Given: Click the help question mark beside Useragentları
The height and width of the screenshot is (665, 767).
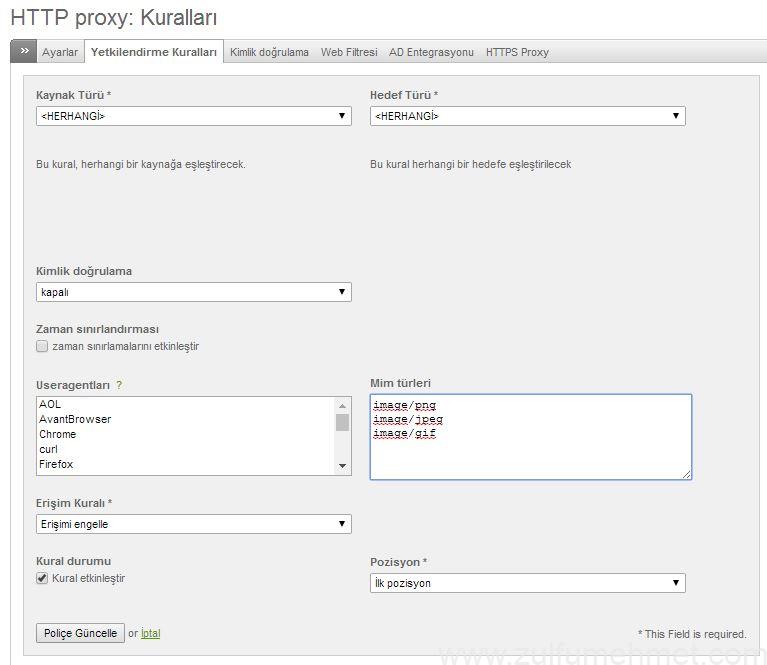Looking at the screenshot, I should (x=119, y=386).
